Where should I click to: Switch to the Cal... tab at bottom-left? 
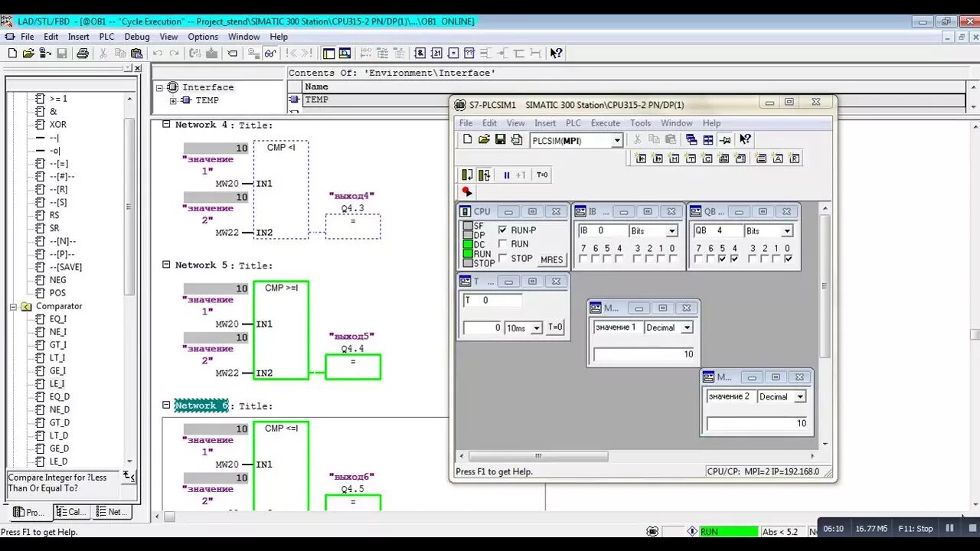(x=72, y=512)
